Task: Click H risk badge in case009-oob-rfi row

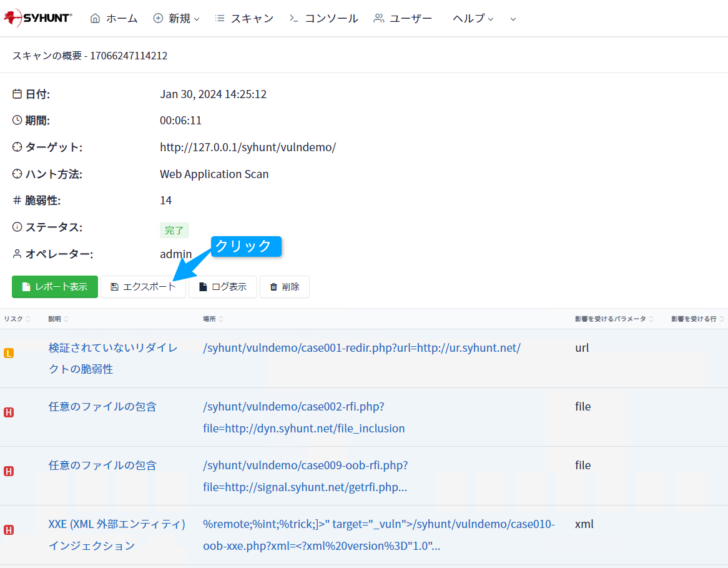Action: (x=9, y=471)
